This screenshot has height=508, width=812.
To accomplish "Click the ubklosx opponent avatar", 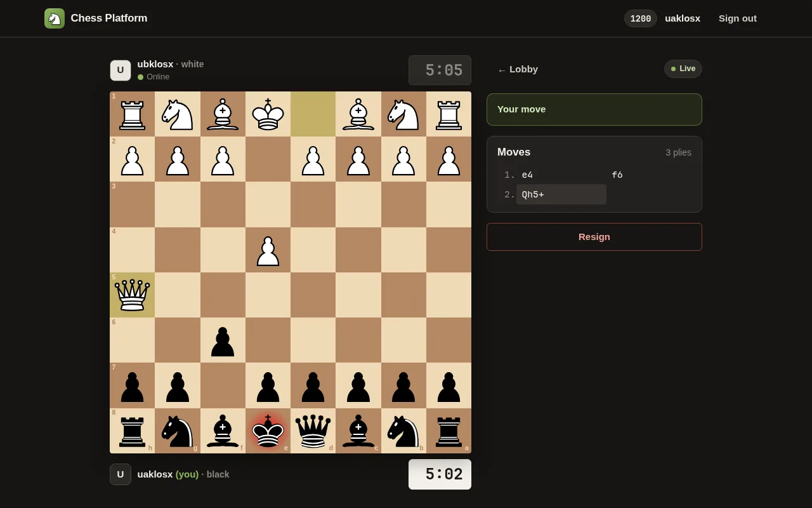I will pyautogui.click(x=121, y=70).
